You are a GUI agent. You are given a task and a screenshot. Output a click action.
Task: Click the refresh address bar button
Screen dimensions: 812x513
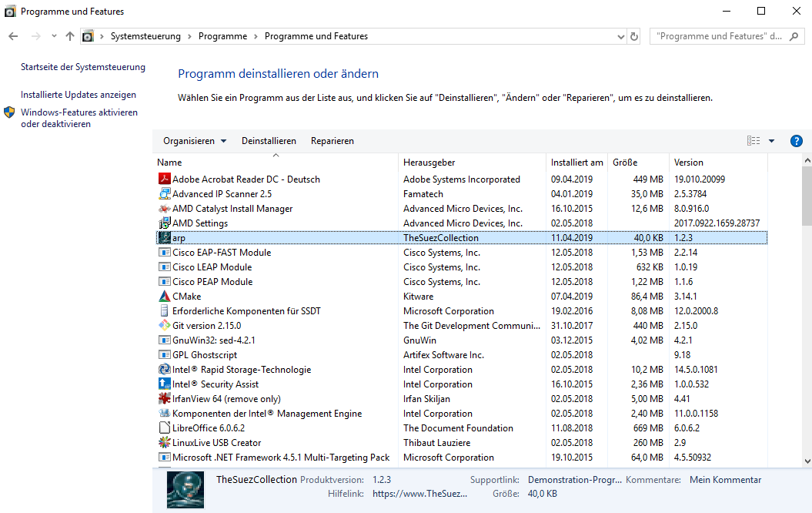[634, 36]
